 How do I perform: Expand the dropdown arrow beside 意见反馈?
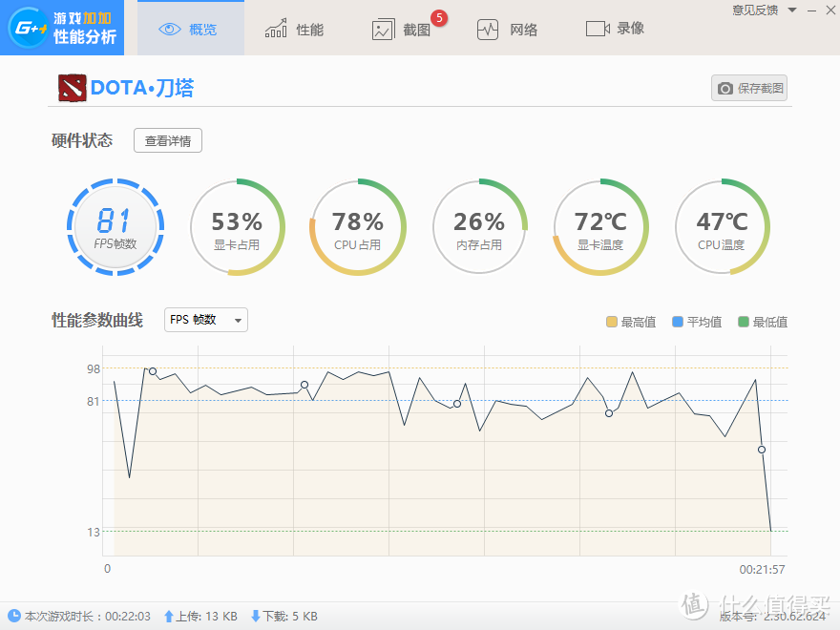coord(792,10)
